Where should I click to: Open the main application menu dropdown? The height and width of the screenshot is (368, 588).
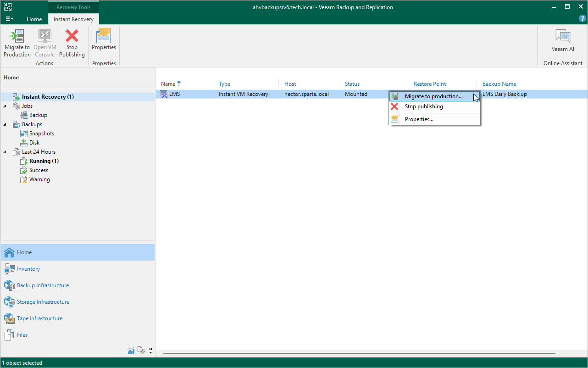[x=9, y=19]
